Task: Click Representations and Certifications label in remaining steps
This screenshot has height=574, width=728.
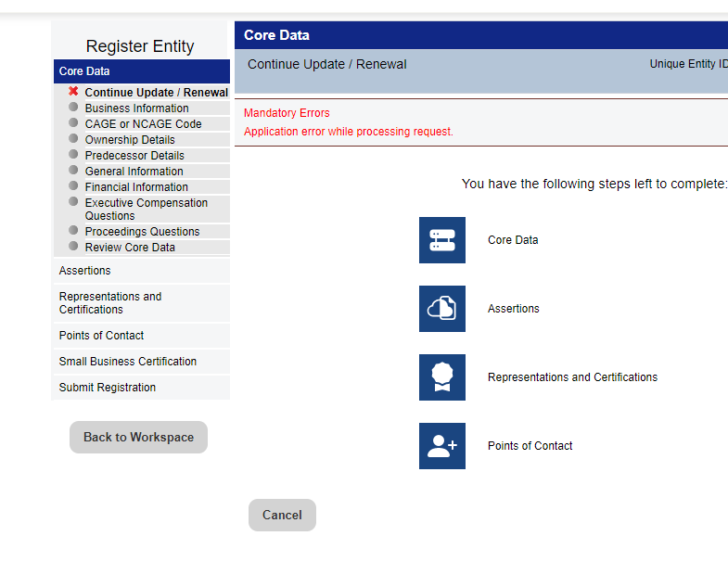Action: [572, 377]
